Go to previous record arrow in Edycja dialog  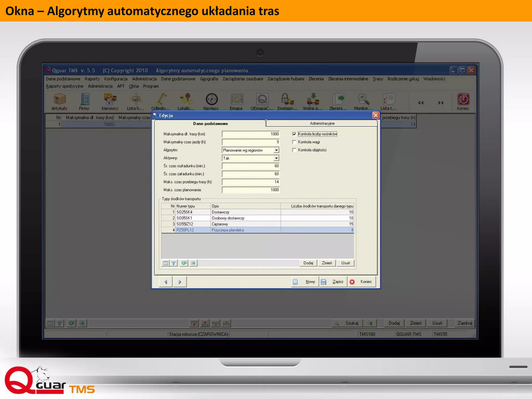166,282
